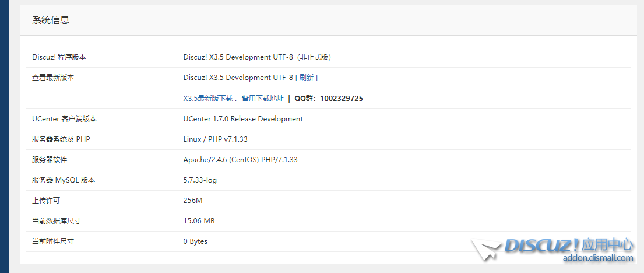Click the 服务器软件 row label

[50, 159]
